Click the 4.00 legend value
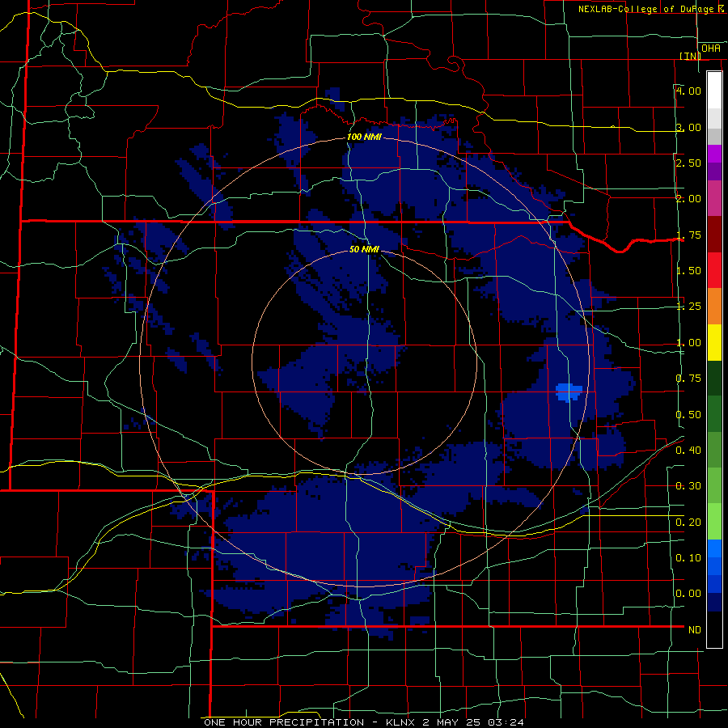Viewport: 728px width, 728px height. pos(688,91)
